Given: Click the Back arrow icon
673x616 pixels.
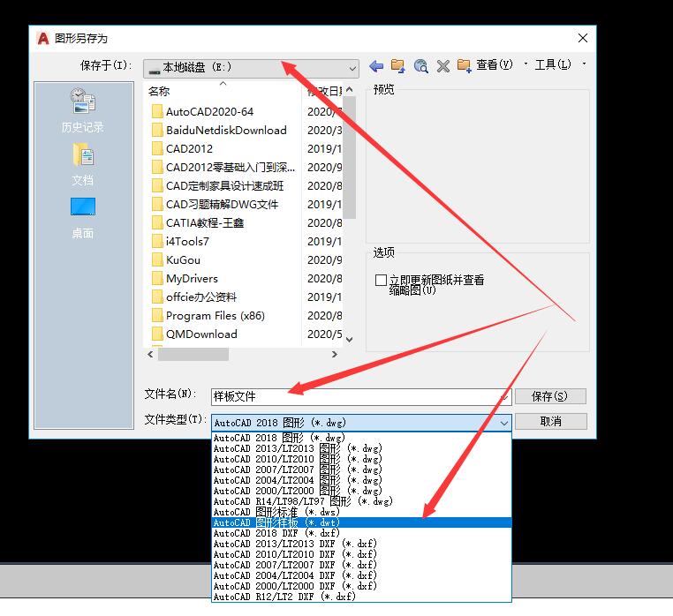Looking at the screenshot, I should click(376, 66).
